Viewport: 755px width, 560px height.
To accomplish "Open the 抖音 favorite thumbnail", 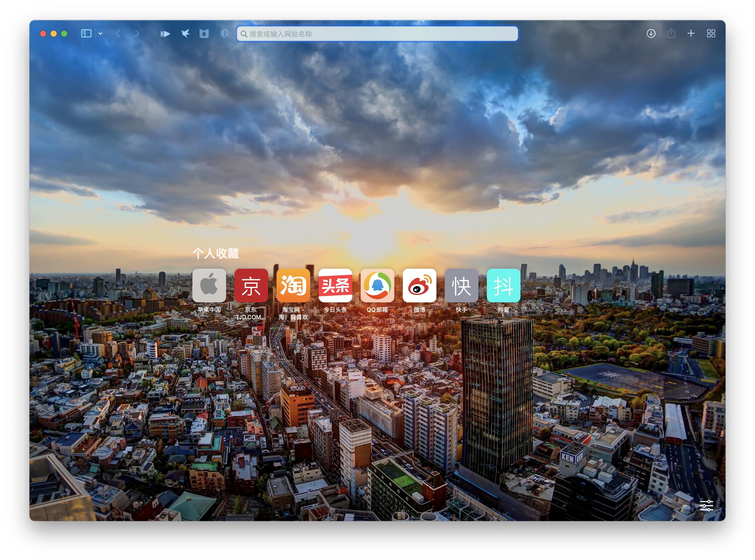I will 503,286.
